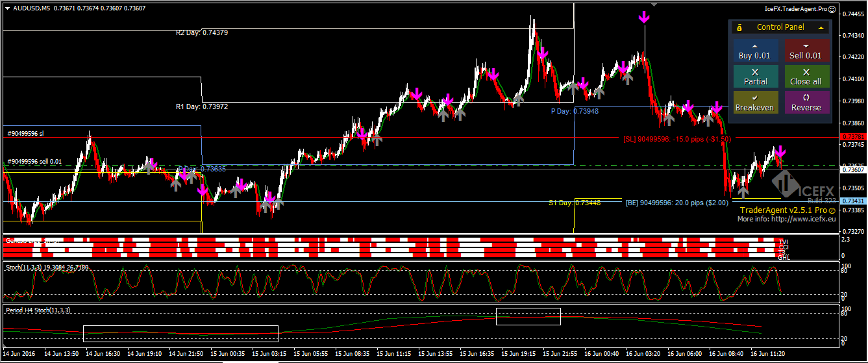The height and width of the screenshot is (363, 868).
Task: Click the triangle icon before AUDUSD,M5
Action: (7, 9)
